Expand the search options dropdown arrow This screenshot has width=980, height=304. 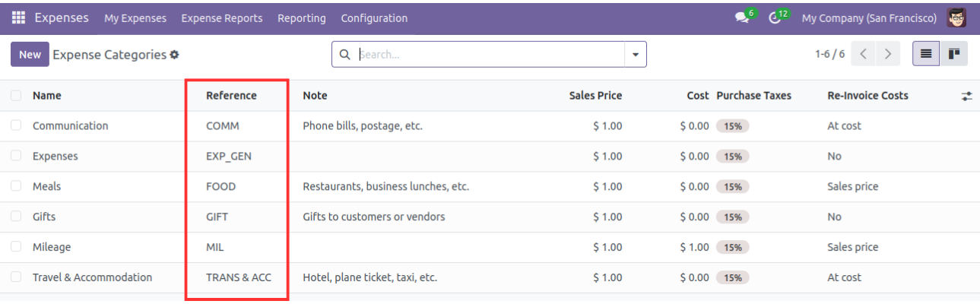[x=636, y=55]
